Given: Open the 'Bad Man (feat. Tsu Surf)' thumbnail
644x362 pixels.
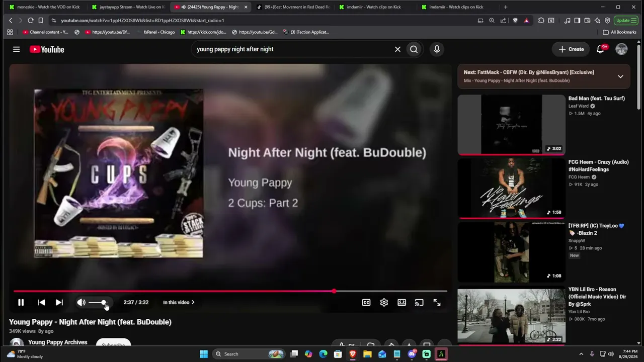Looking at the screenshot, I should pos(512,124).
